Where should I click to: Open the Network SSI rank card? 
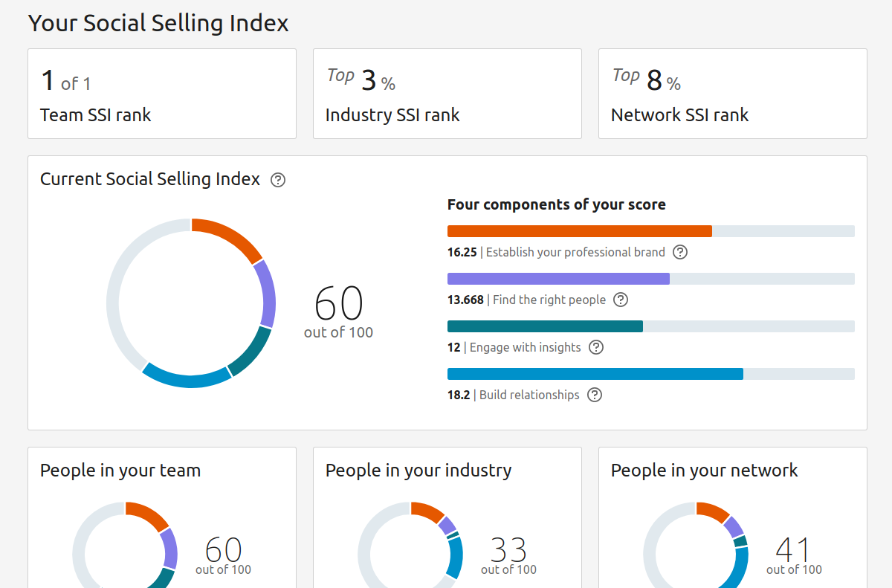click(x=733, y=94)
